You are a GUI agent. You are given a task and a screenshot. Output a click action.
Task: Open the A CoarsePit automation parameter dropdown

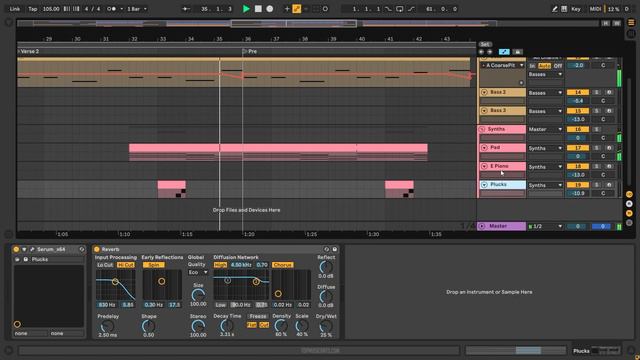coord(502,65)
